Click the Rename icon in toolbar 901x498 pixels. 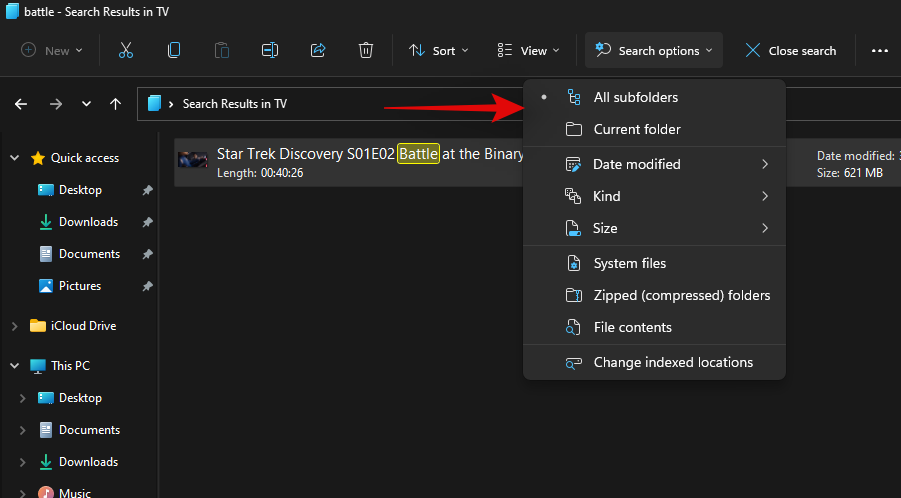270,50
